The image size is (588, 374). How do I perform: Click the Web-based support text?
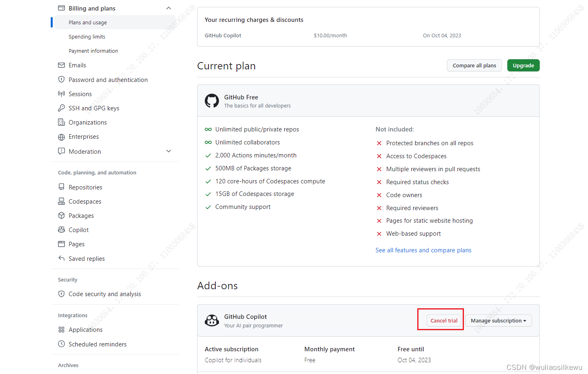(x=413, y=233)
